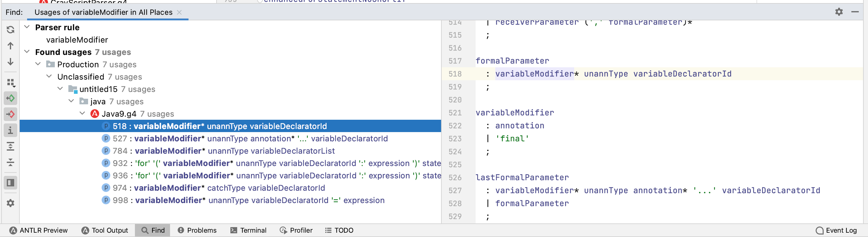
Task: Open settings gear in the Find left sidebar
Action: (x=10, y=203)
